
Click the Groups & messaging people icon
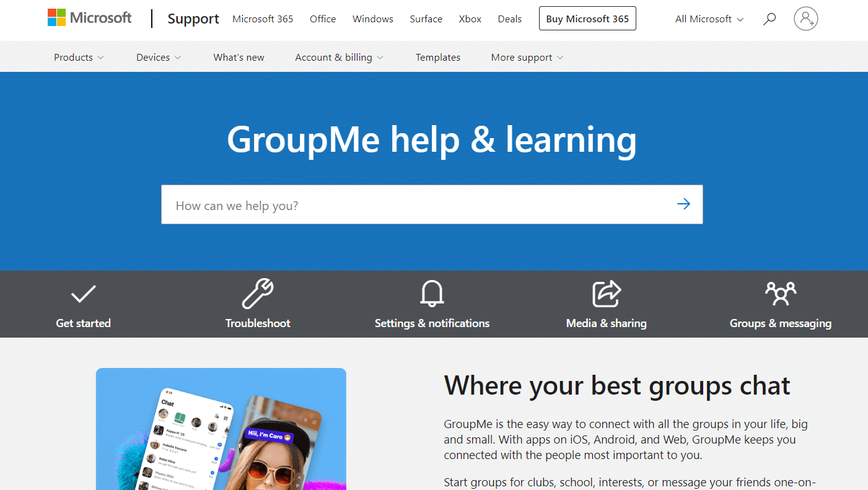click(x=780, y=294)
